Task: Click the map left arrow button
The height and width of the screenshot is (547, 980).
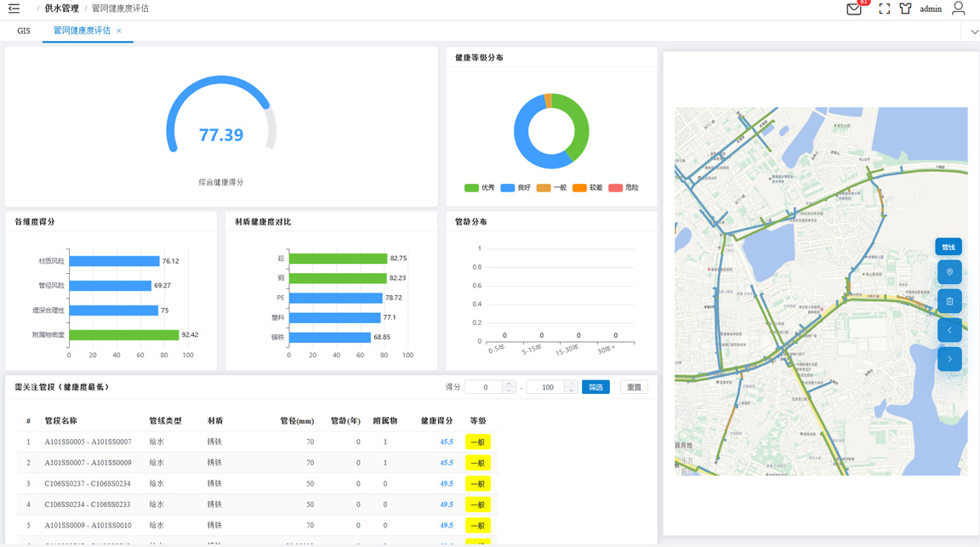Action: point(949,330)
